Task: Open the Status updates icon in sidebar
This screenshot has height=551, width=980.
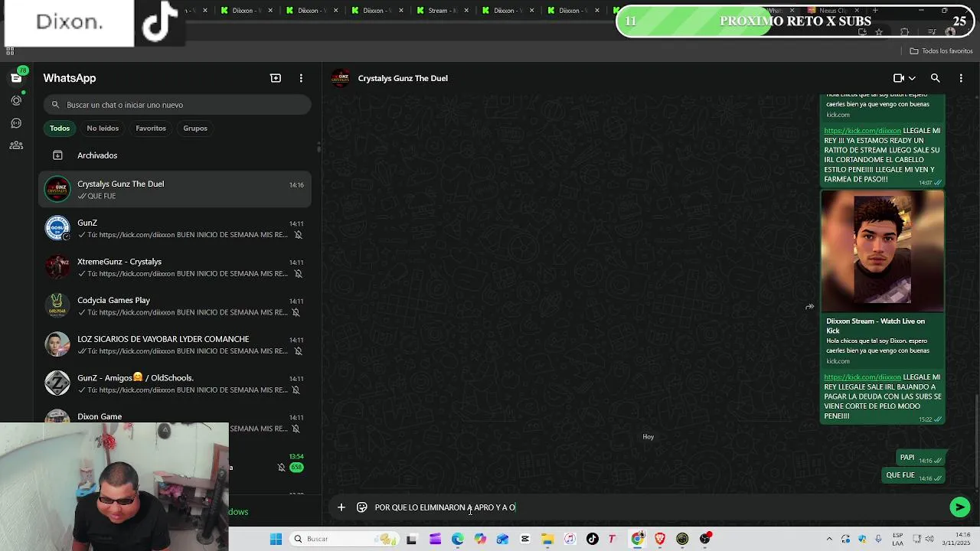Action: 16,100
